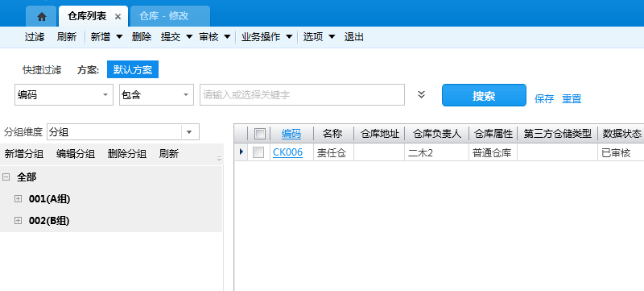Expand the 001(A组) tree node
The image size is (644, 291).
tap(18, 199)
